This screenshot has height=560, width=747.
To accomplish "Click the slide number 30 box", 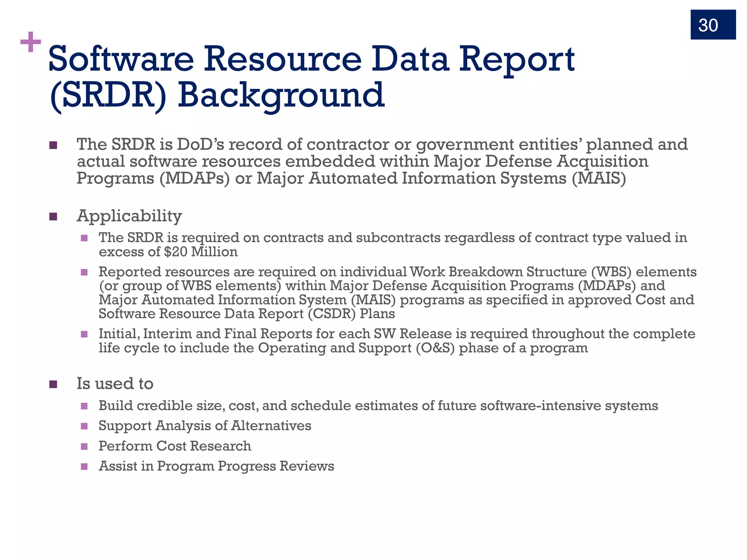I will click(713, 24).
